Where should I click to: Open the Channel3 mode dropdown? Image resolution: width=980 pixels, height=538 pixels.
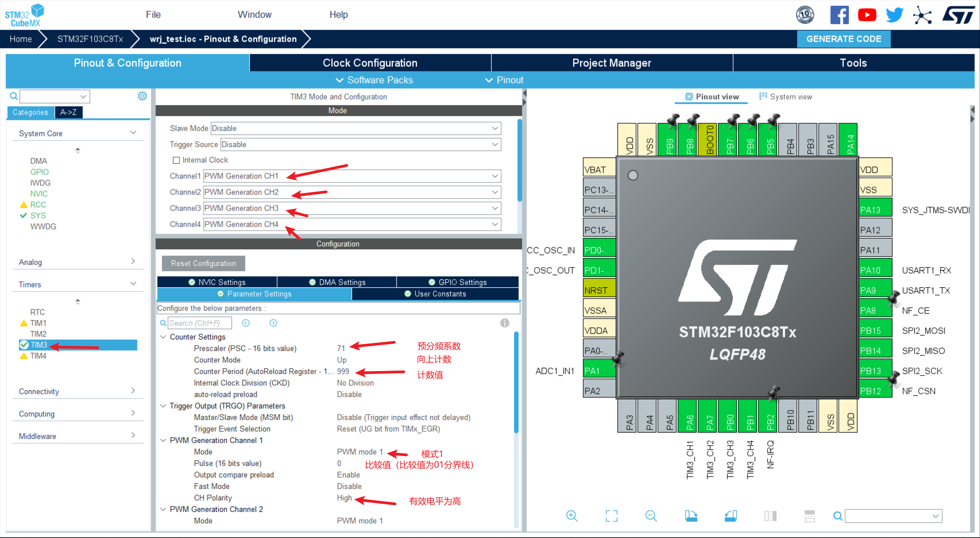tap(352, 208)
